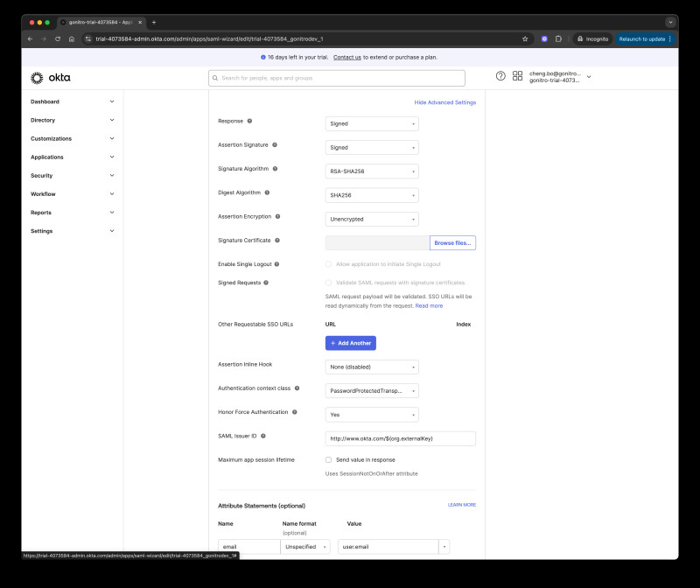Click the Okta logo

[x=51, y=78]
